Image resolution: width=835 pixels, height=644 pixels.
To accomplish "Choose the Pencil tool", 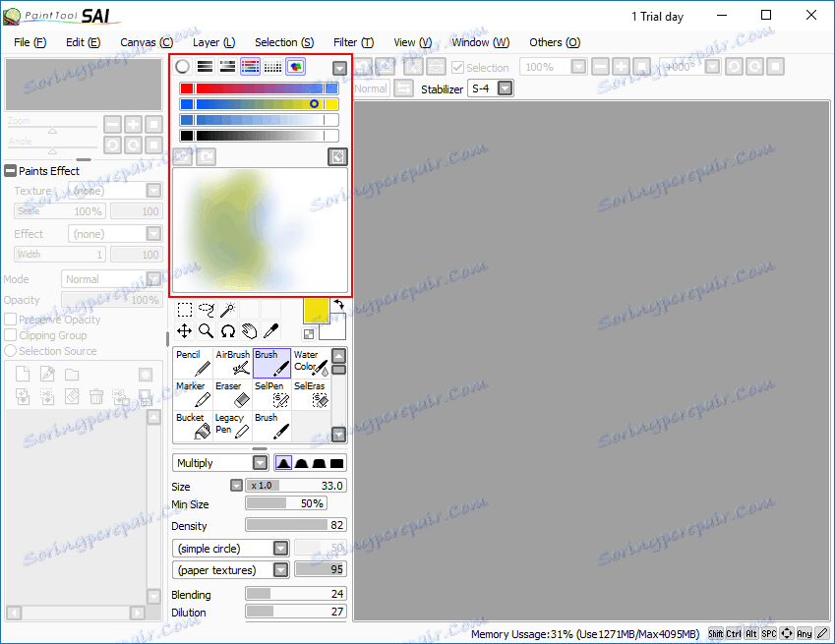I will 194,363.
